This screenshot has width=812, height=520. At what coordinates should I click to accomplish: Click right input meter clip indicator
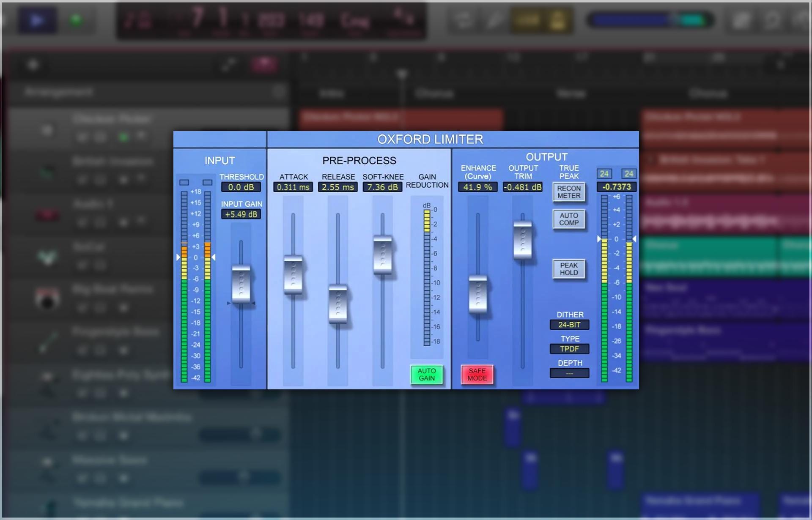coord(207,183)
